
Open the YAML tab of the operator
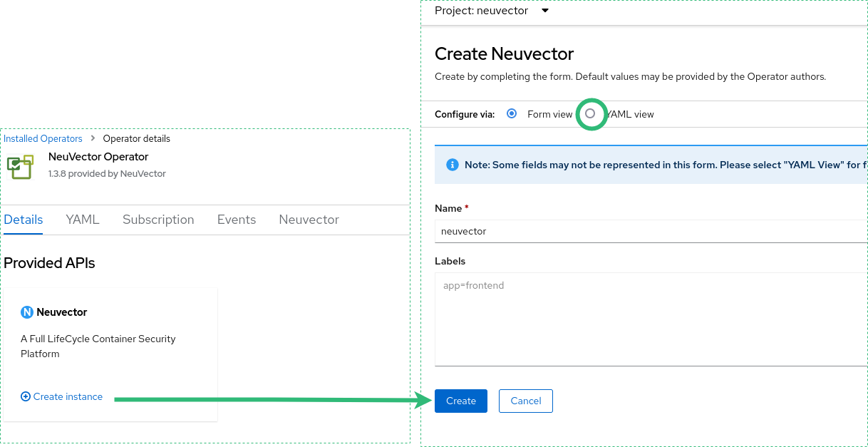coord(83,220)
